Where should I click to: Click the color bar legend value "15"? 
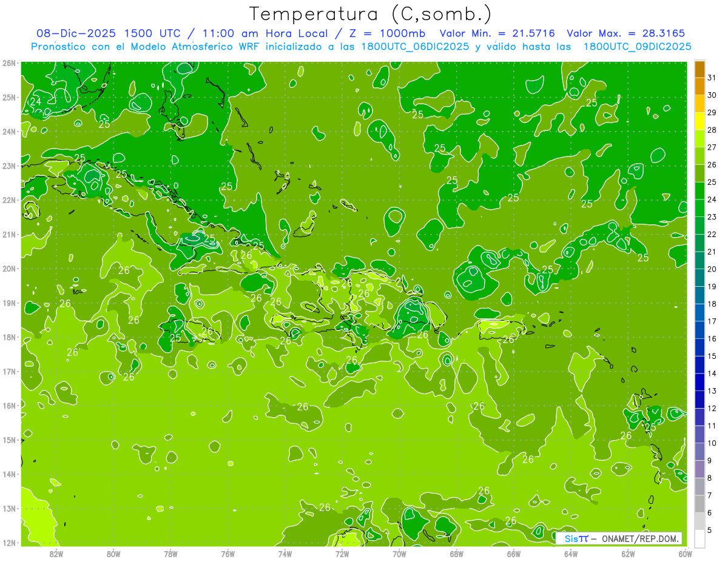pyautogui.click(x=712, y=356)
